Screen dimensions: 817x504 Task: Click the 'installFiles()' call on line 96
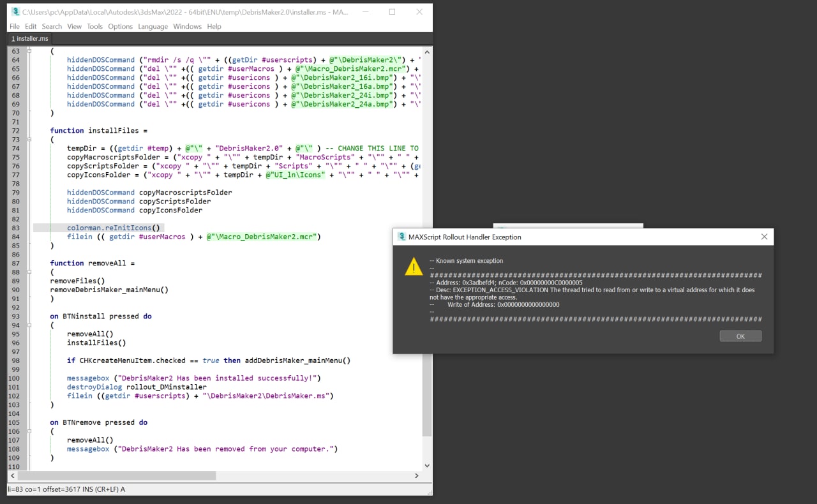pyautogui.click(x=96, y=343)
